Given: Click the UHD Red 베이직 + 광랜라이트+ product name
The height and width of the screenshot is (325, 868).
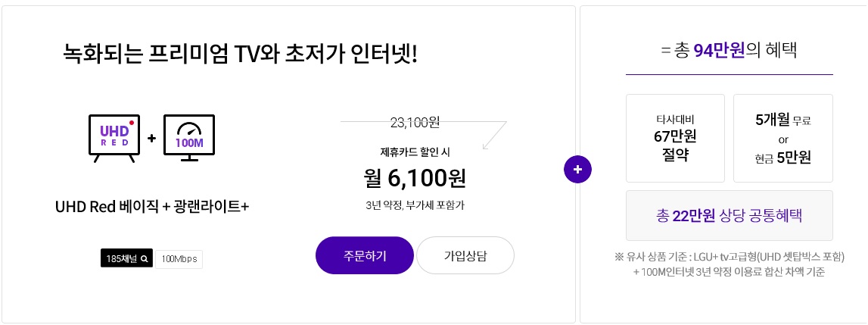Looking at the screenshot, I should pyautogui.click(x=152, y=207).
